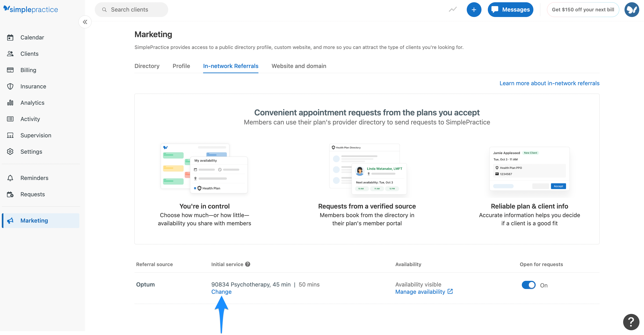Click the Referral source column header
This screenshot has width=644, height=335.
(155, 264)
